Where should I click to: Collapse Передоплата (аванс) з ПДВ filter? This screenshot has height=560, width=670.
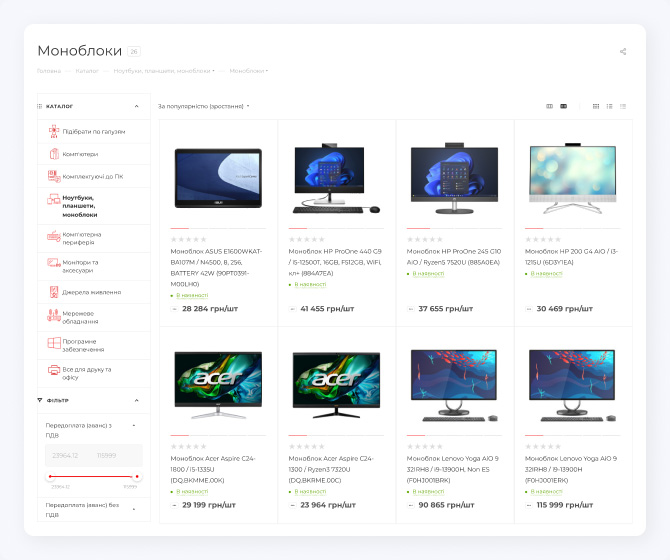(134, 425)
